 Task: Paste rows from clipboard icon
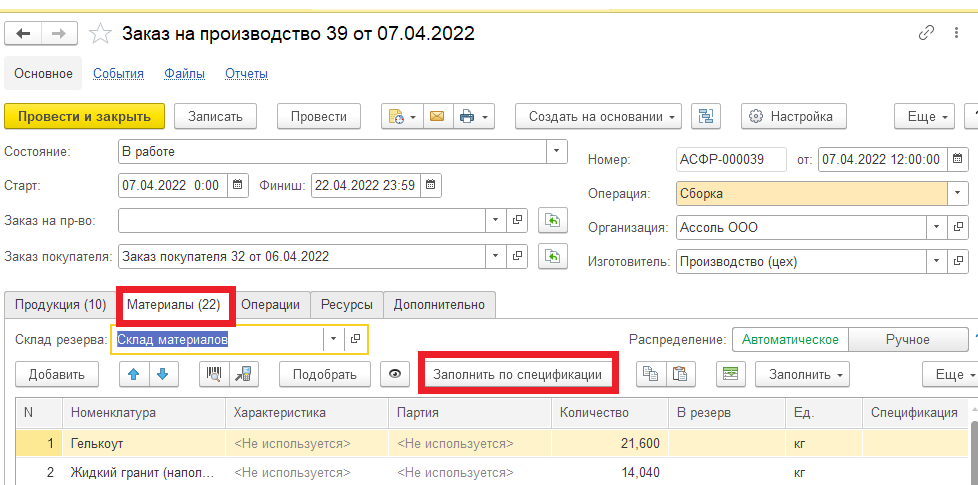[680, 374]
